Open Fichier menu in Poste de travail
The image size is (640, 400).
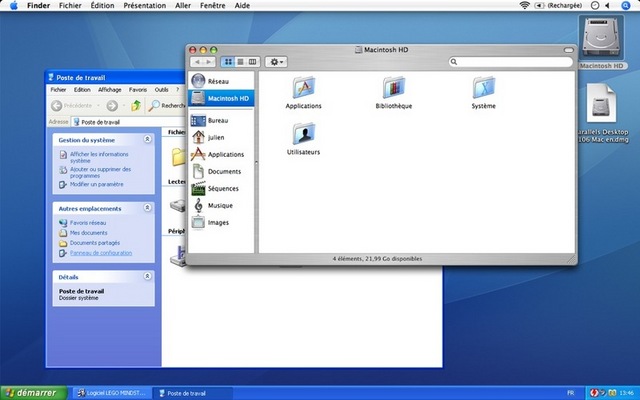58,89
